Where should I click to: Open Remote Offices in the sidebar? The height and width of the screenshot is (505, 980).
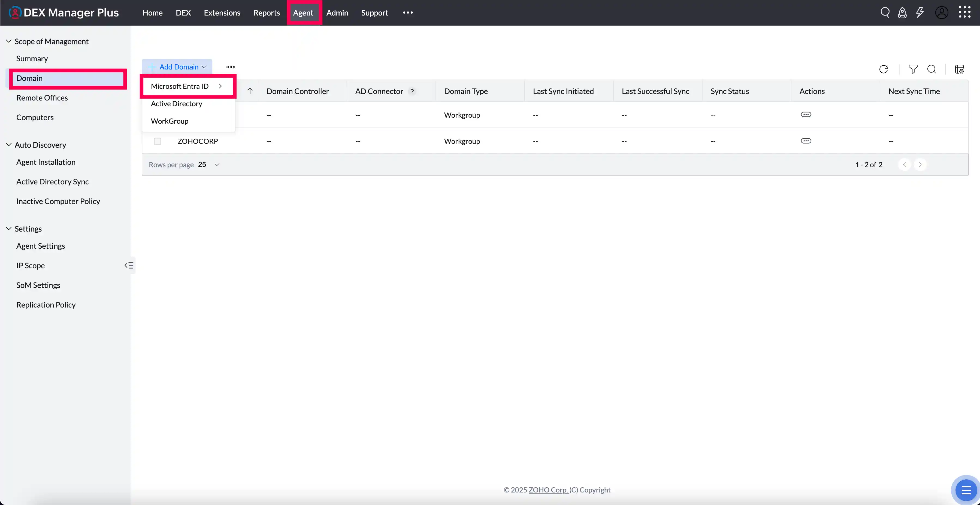42,98
